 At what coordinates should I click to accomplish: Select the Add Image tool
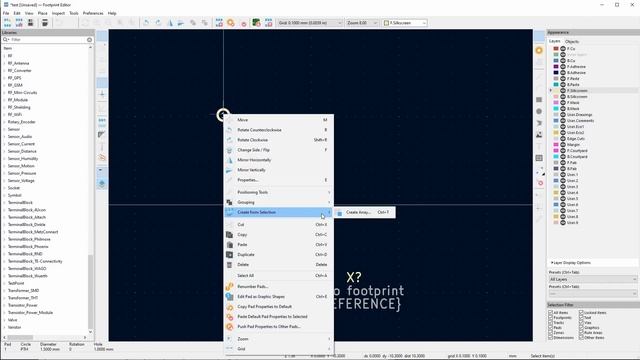(539, 135)
